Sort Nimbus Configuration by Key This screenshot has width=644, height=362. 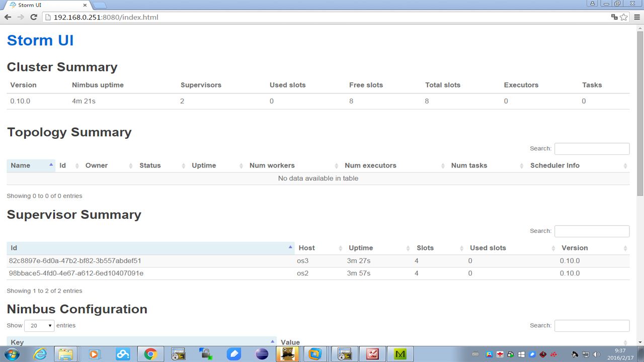click(x=141, y=342)
